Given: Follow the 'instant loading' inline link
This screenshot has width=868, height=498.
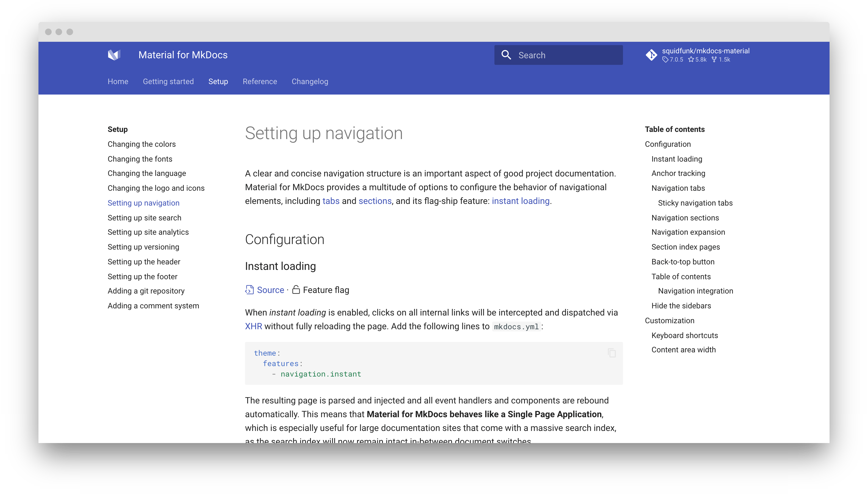Looking at the screenshot, I should [x=521, y=201].
